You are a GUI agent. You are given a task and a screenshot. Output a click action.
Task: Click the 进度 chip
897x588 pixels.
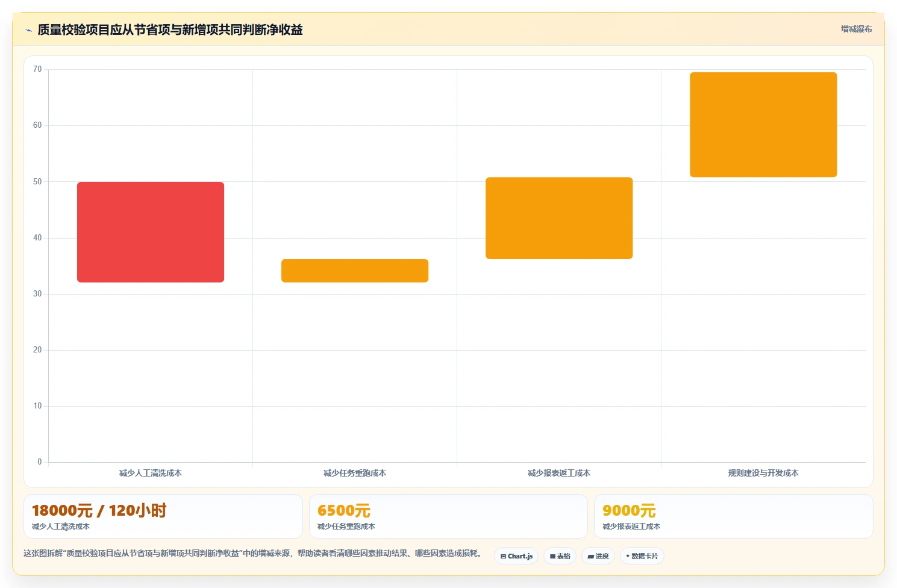(x=598, y=556)
